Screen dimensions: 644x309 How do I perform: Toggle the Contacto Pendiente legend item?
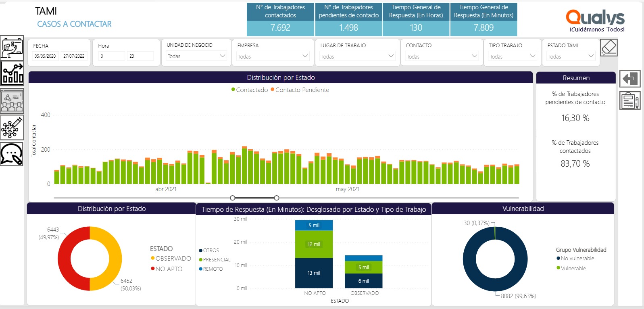coord(300,90)
